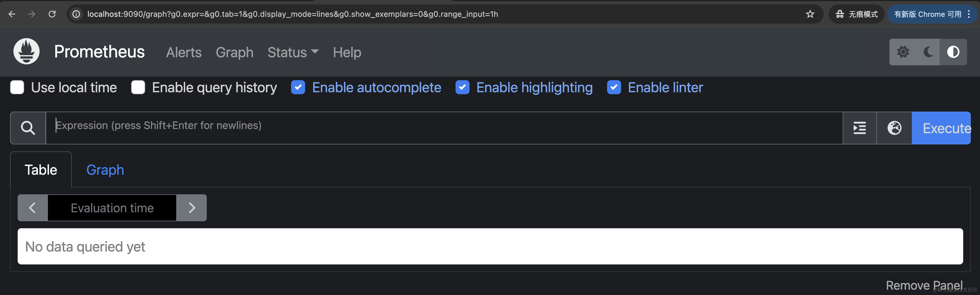Click the search magnifier icon
This screenshot has height=295, width=980.
coord(28,128)
